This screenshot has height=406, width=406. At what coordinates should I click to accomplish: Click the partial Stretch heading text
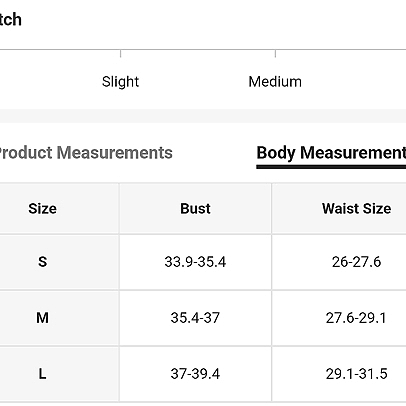(x=11, y=19)
